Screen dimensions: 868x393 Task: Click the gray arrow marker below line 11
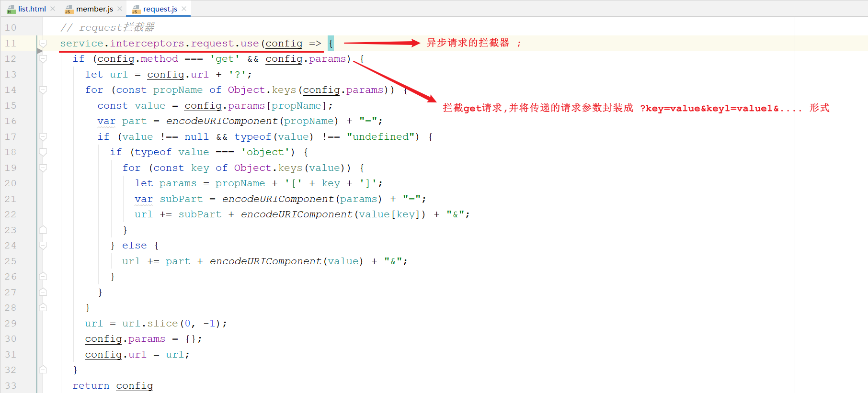point(40,50)
